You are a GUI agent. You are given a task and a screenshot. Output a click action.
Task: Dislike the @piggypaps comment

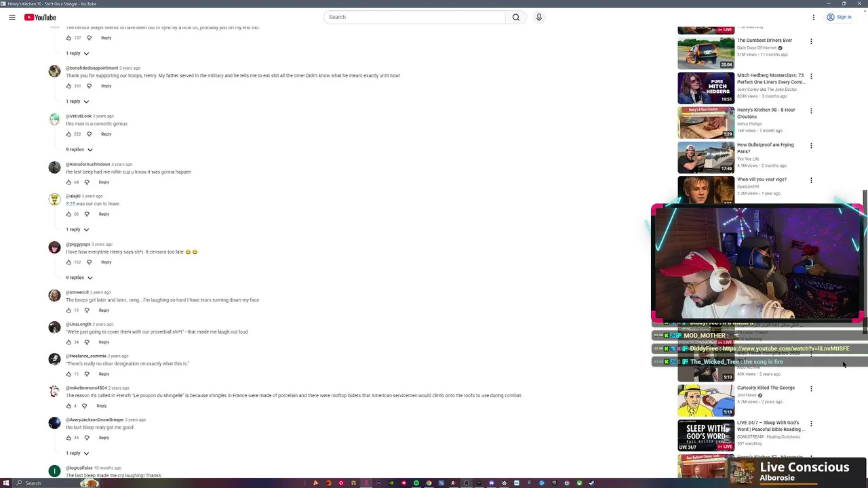(89, 262)
